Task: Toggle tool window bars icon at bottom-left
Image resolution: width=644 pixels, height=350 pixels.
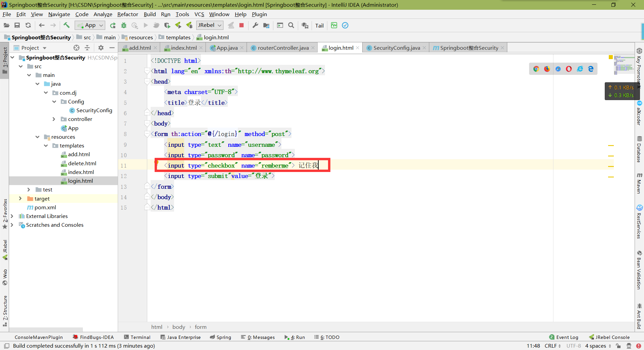Action: pos(7,346)
